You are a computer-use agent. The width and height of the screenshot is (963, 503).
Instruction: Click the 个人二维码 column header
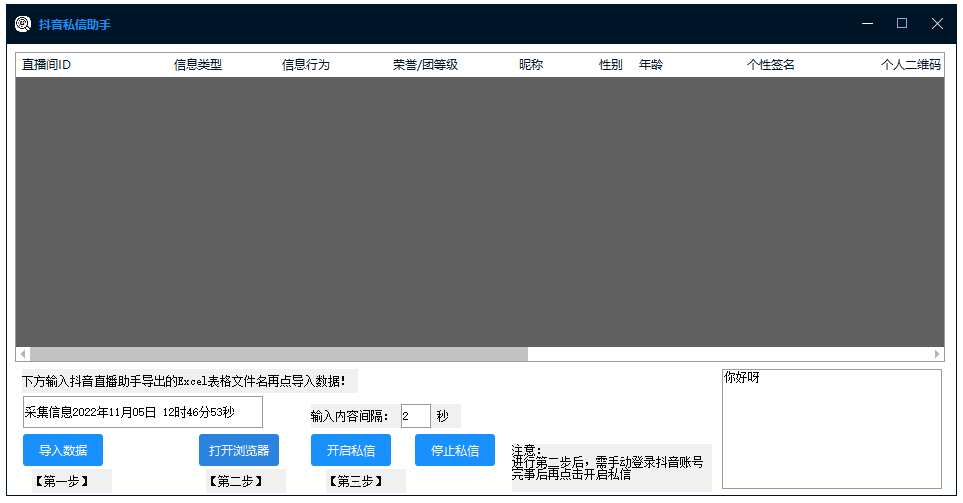[x=910, y=65]
